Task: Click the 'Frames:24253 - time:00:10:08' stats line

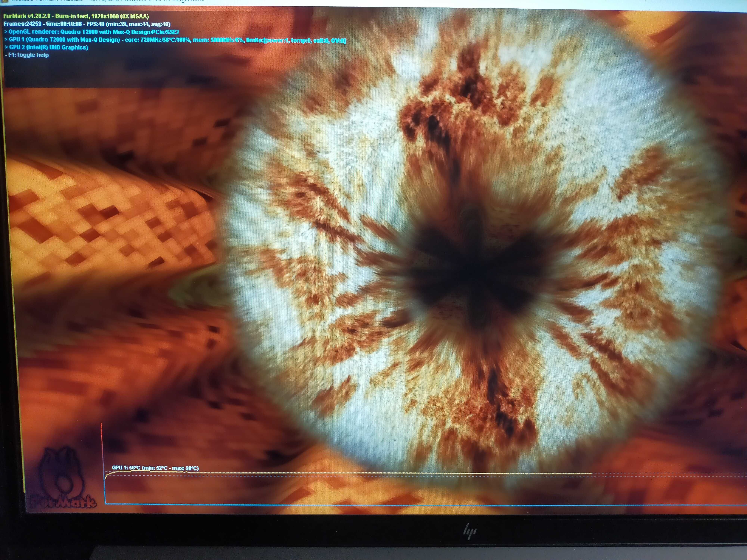Action: coord(87,24)
